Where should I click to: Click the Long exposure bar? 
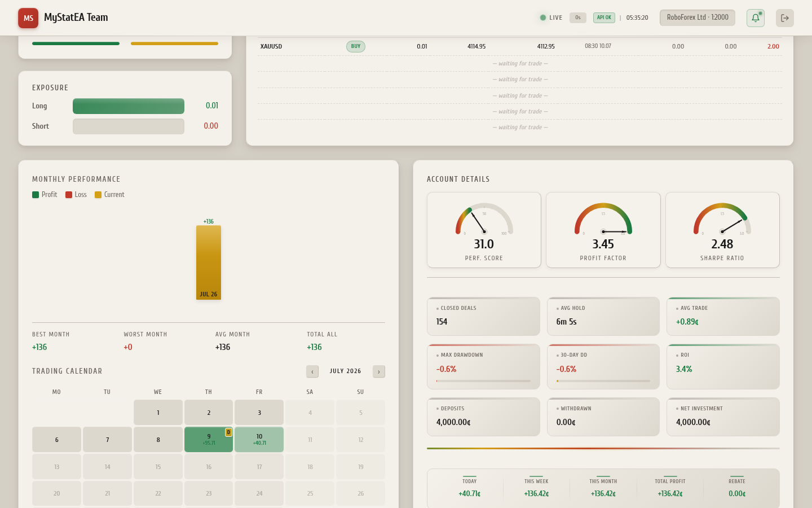129,106
